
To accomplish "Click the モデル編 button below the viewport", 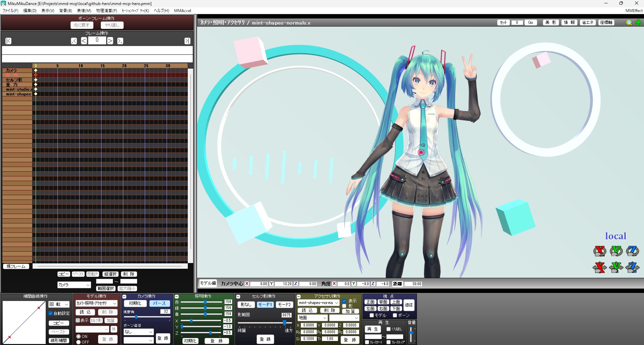I will pyautogui.click(x=208, y=283).
